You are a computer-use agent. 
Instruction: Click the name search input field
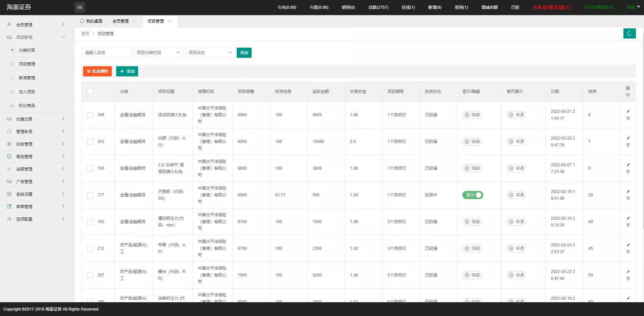(106, 53)
